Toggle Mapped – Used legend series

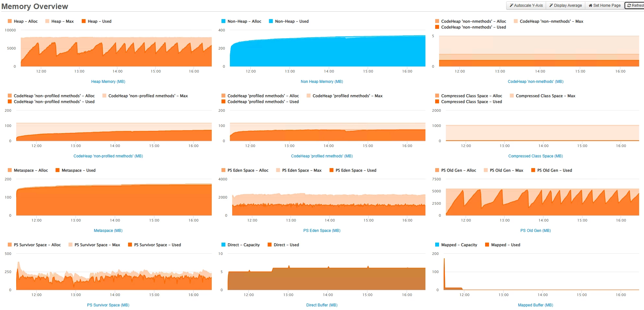coord(503,245)
